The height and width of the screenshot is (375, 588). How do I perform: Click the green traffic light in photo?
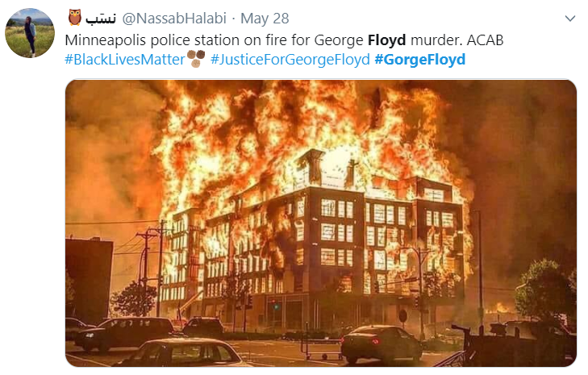coord(277,306)
